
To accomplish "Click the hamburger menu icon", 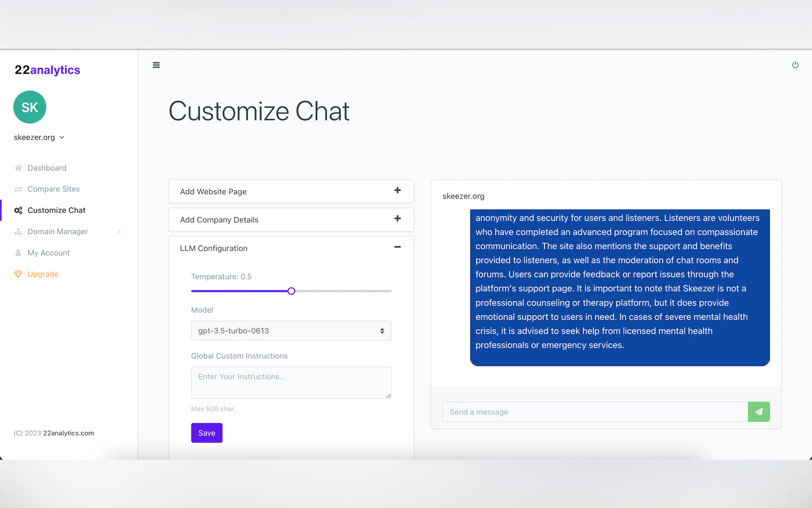I will click(x=156, y=65).
